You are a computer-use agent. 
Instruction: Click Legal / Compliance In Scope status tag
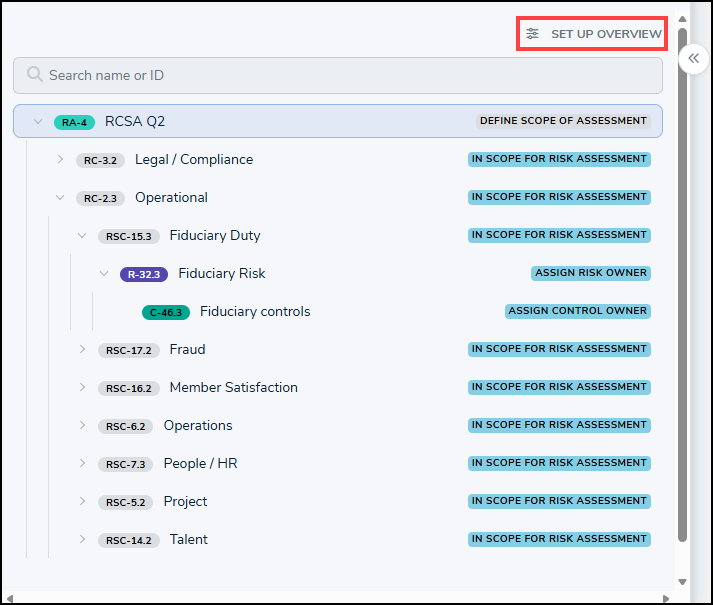point(559,159)
